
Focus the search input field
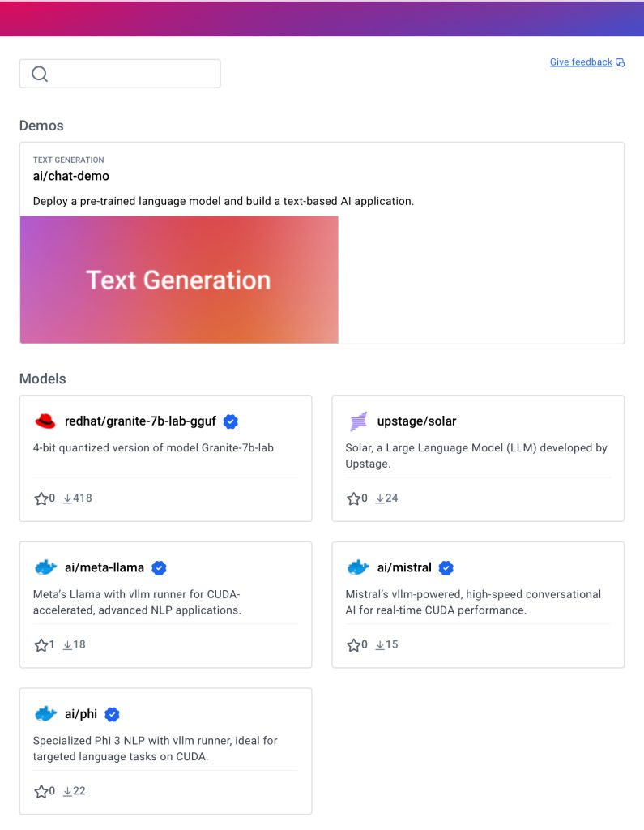pyautogui.click(x=120, y=74)
